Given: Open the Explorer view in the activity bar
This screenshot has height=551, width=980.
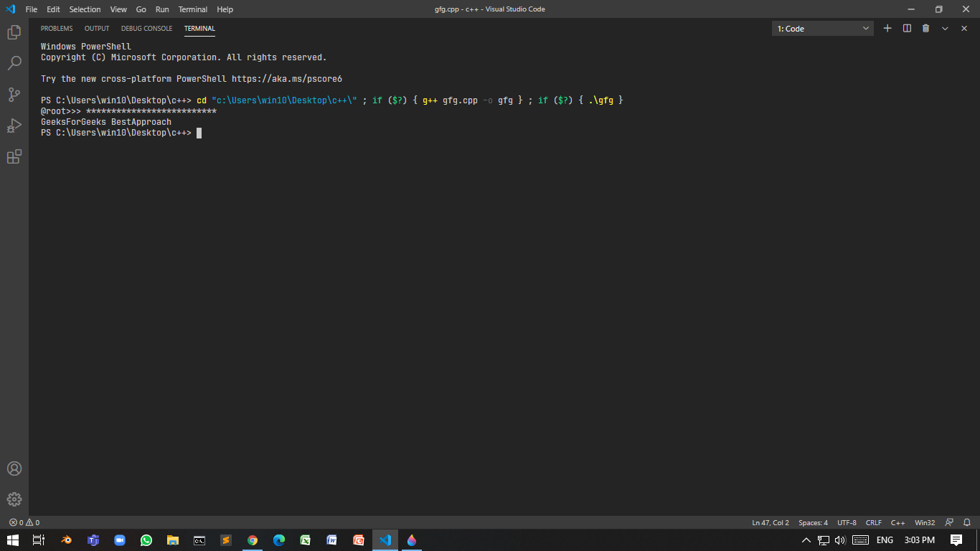Looking at the screenshot, I should click(x=14, y=32).
